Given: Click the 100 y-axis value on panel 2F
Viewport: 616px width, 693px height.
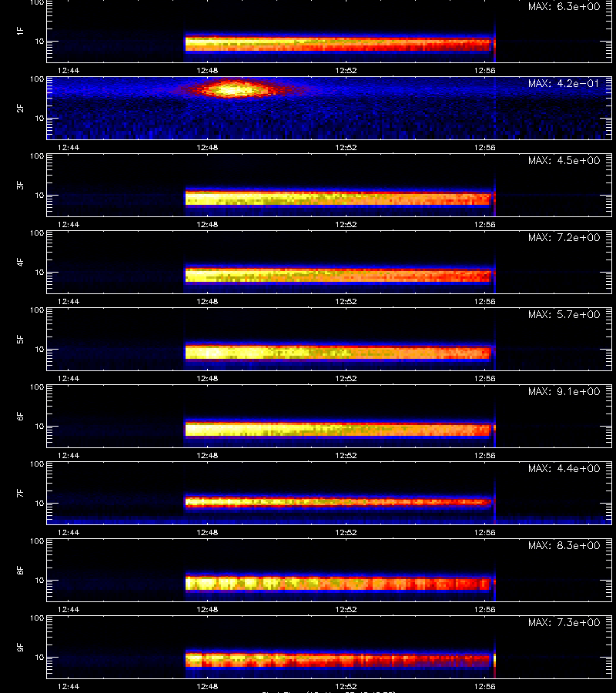Looking at the screenshot, I should pos(37,79).
